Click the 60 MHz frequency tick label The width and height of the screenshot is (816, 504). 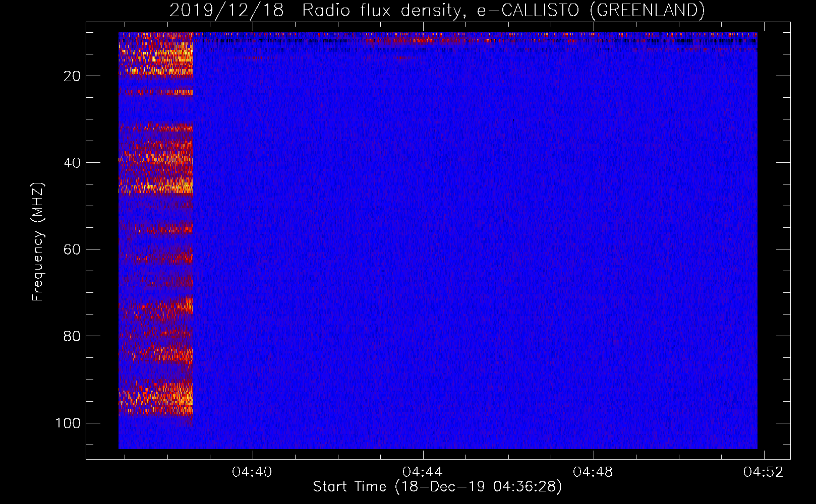(72, 249)
